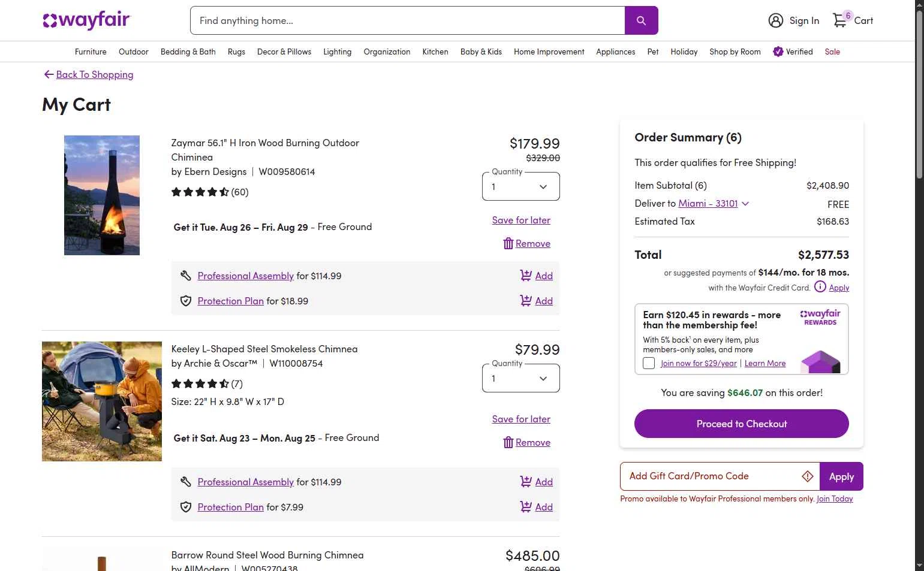This screenshot has height=571, width=924.
Task: Click cart-plus icon for Keeley Professional Assembly
Action: click(526, 482)
